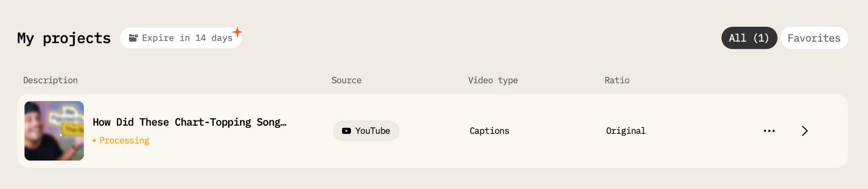This screenshot has width=868, height=189.
Task: Open the three-dots more options menu
Action: [x=769, y=131]
